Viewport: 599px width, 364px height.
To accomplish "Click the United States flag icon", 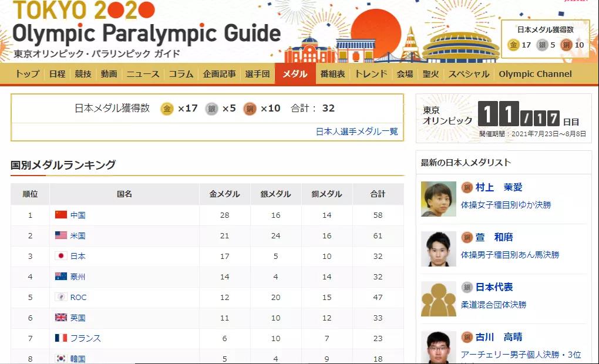I will [60, 235].
